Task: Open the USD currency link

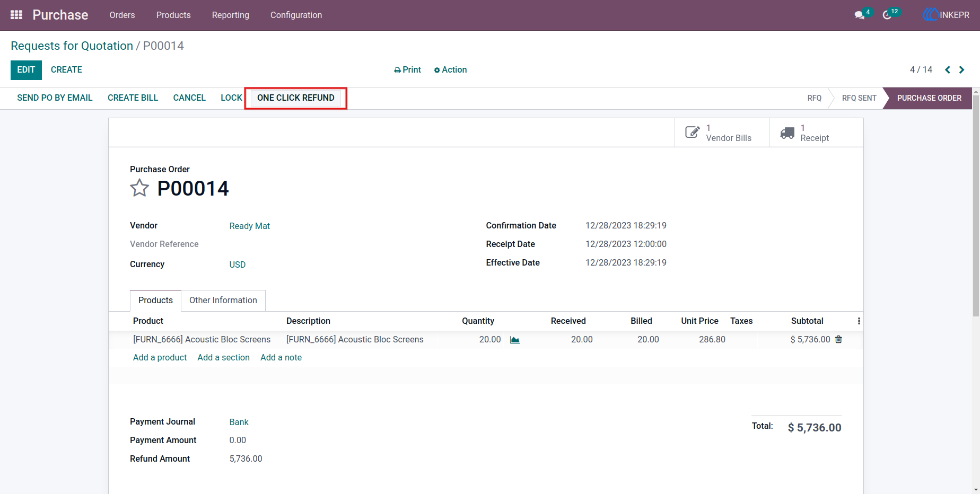Action: pos(238,265)
